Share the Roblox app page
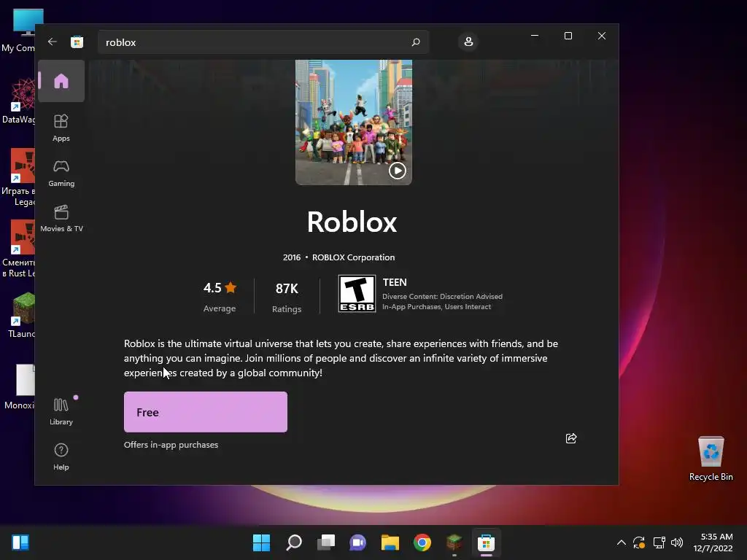 pos(571,438)
